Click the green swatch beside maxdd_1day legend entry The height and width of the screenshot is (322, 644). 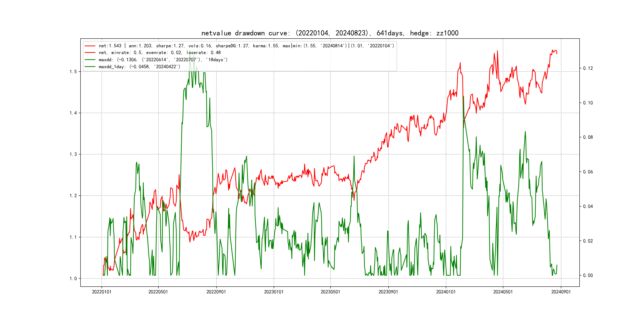tap(90, 67)
